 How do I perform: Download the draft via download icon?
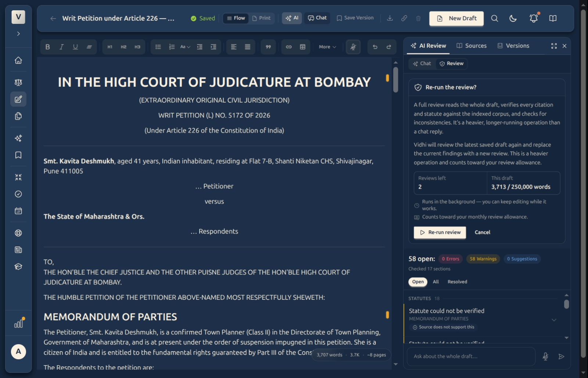[x=390, y=18]
